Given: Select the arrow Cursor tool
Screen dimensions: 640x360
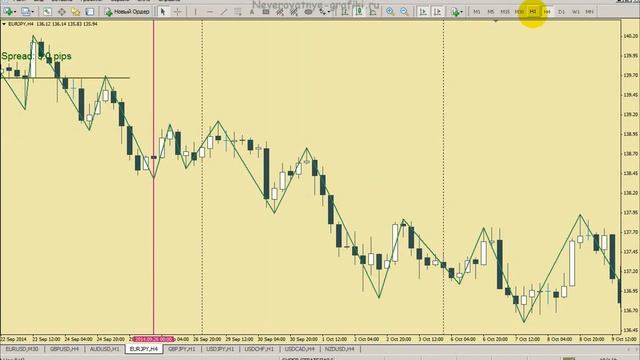Looking at the screenshot, I should pos(163,12).
